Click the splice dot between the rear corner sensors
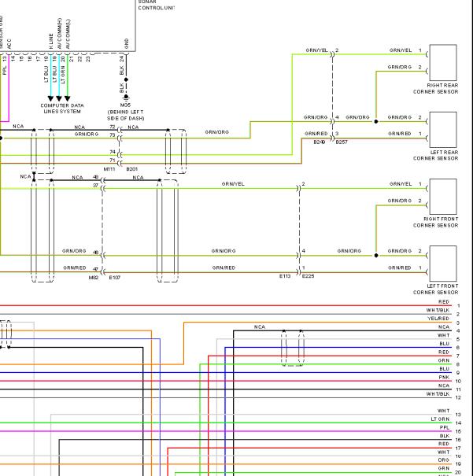Viewport: 473px width, 476px height. 376,121
